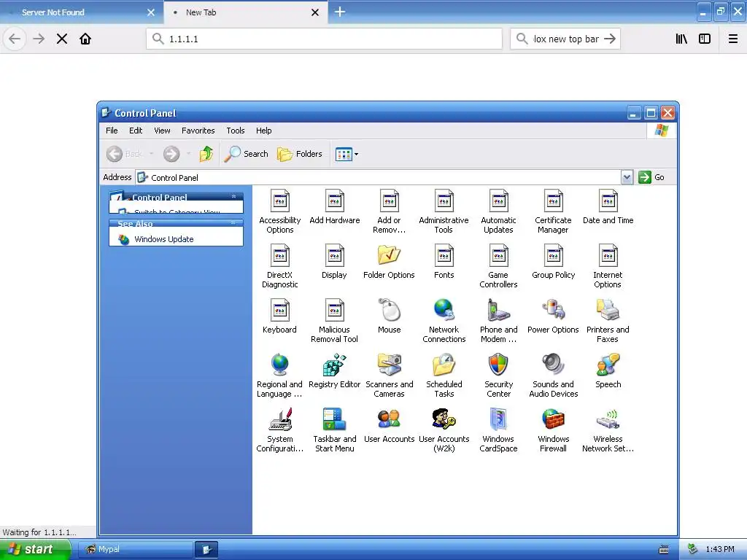Open Game Controllers
The image size is (747, 560).
[498, 266]
